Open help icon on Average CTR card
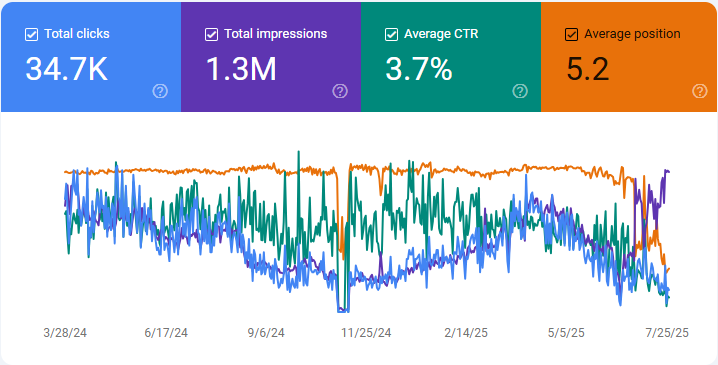The height and width of the screenshot is (365, 718). coord(520,91)
